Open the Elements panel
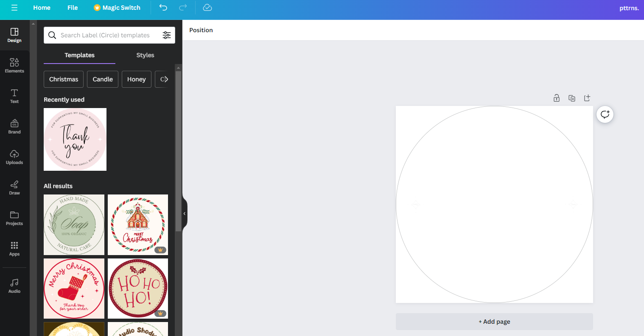This screenshot has width=644, height=336. 14,66
